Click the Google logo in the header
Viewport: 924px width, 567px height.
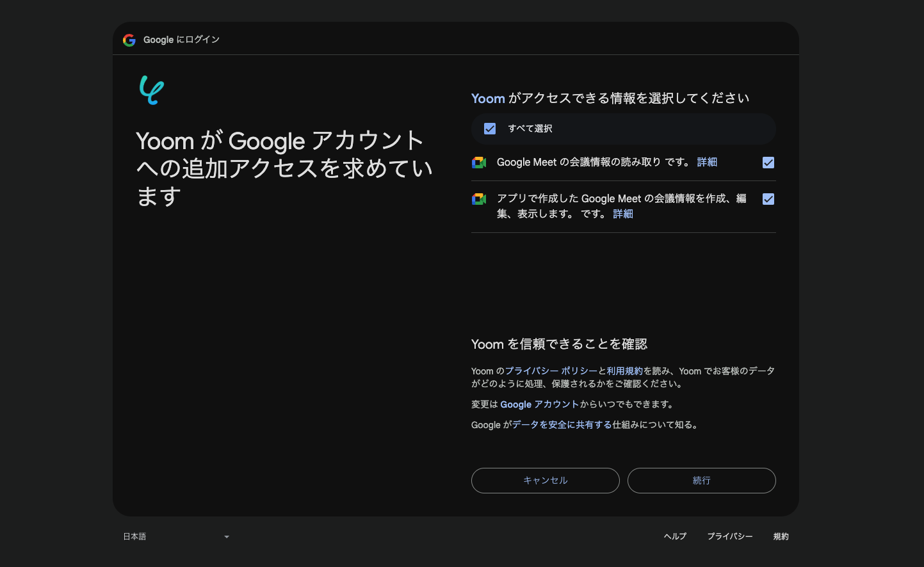pos(129,40)
